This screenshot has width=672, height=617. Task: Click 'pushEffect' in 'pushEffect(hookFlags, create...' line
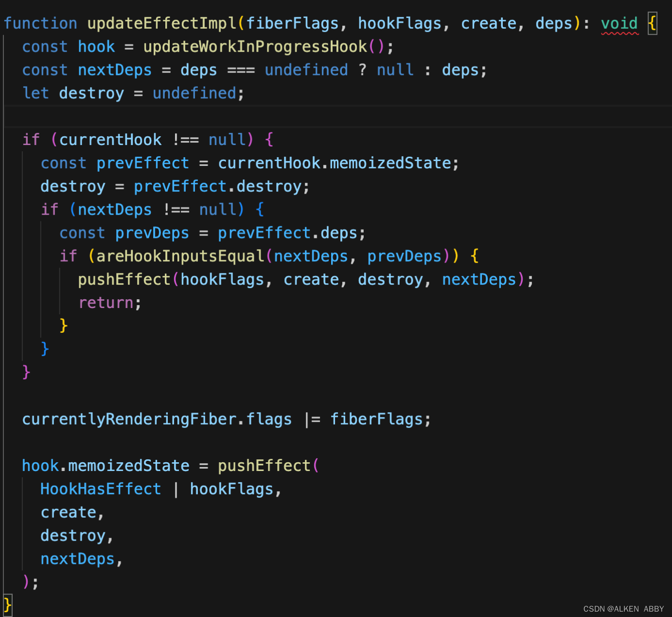coord(124,280)
